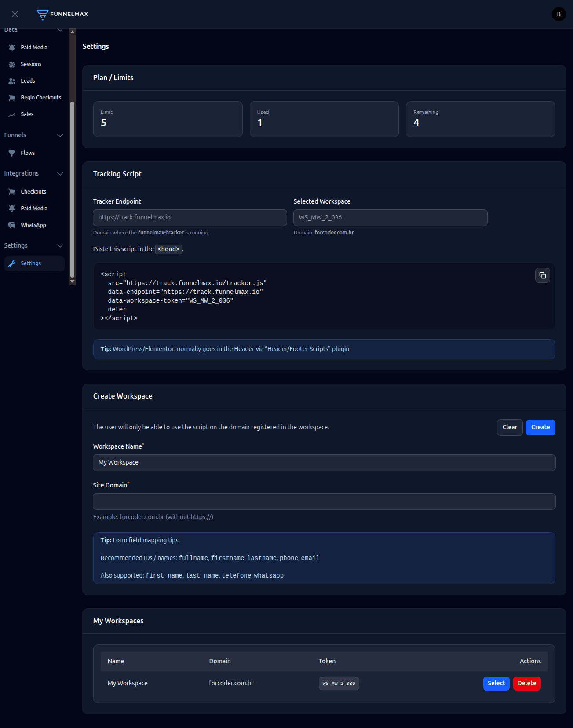Click the Actions column header
573x728 pixels.
point(530,662)
